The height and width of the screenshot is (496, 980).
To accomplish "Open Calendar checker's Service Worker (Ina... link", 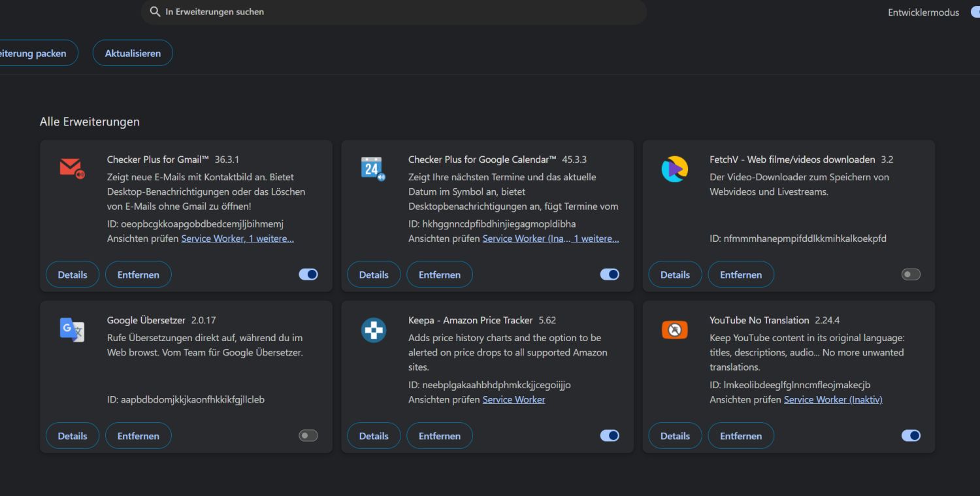I will (525, 239).
